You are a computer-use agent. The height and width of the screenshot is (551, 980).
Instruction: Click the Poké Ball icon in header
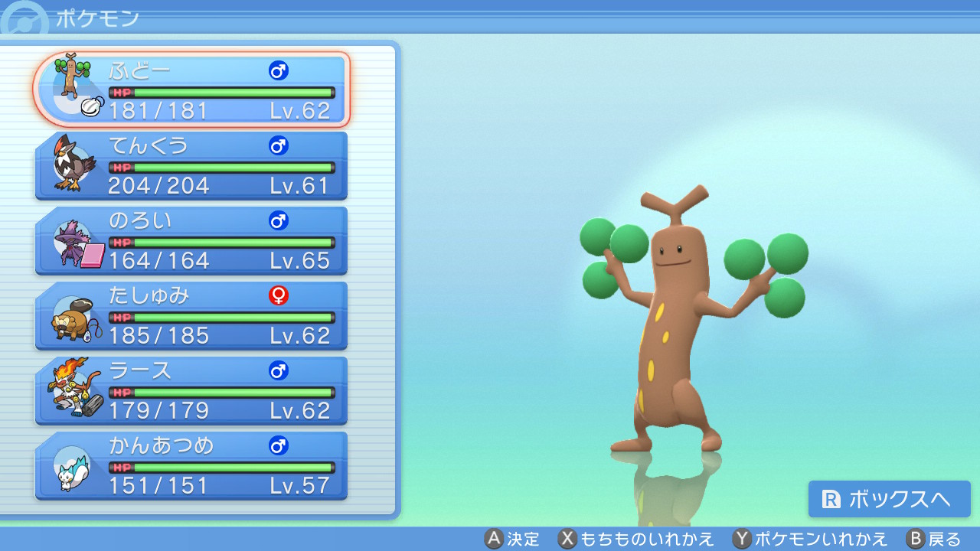pos(23,23)
